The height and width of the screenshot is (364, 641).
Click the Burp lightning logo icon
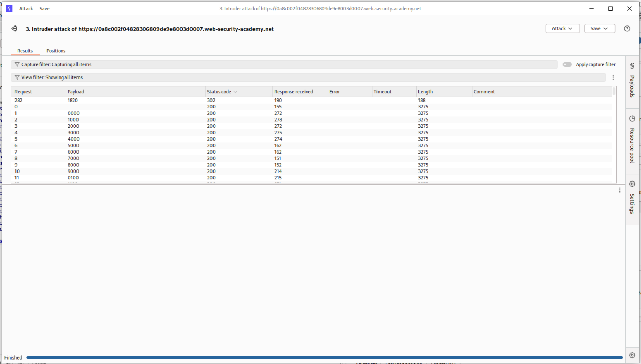9,9
